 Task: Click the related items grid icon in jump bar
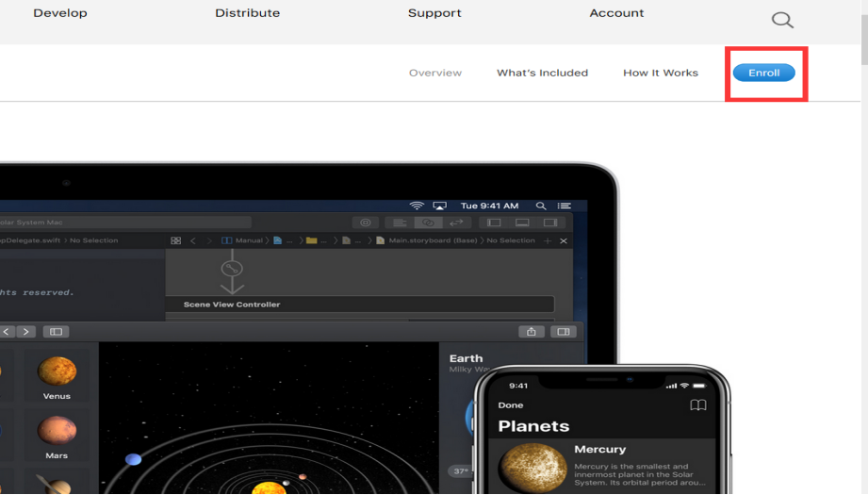[x=175, y=240]
